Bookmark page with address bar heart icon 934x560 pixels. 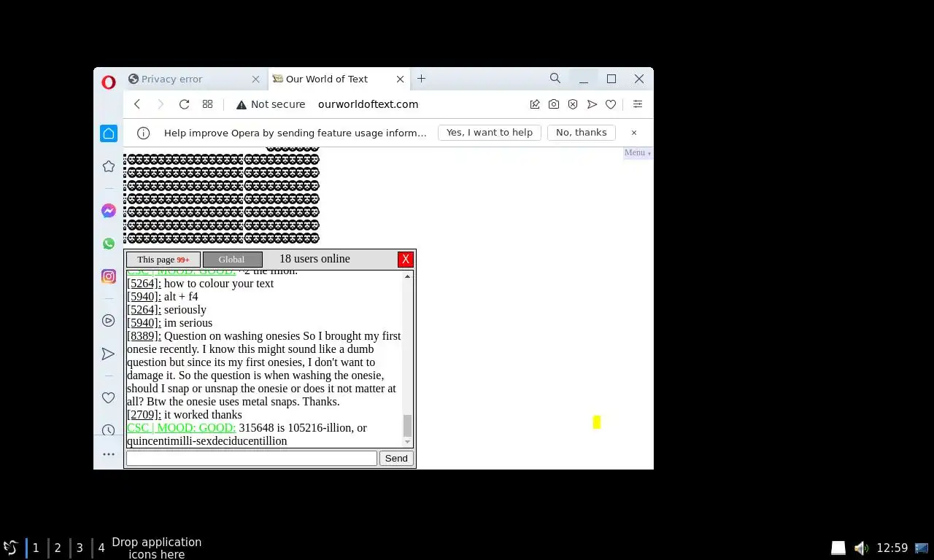[611, 104]
